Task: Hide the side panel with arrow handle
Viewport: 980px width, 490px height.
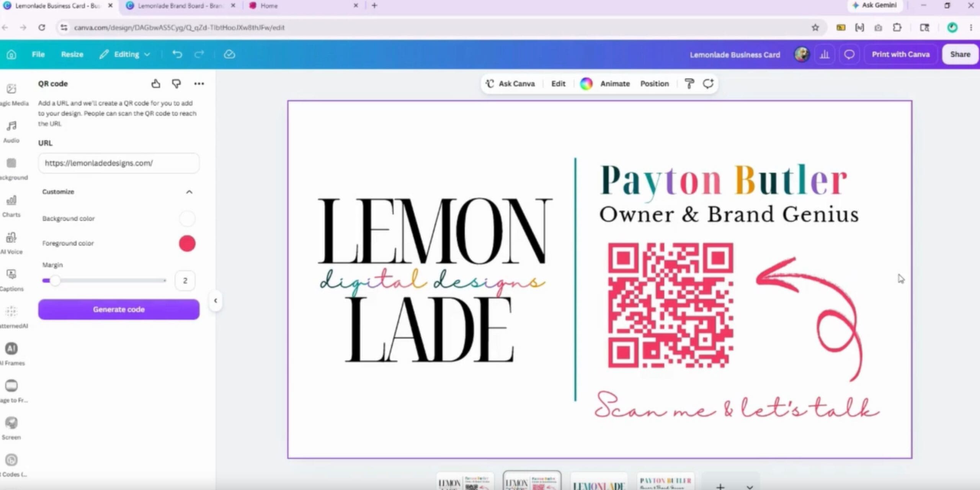Action: 216,301
